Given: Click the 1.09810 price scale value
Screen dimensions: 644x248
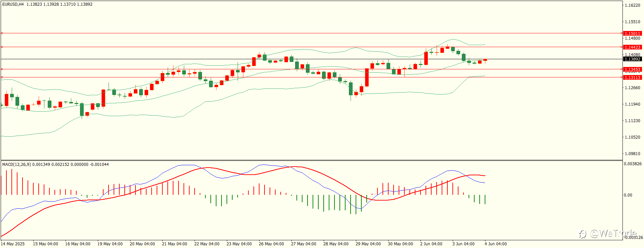Looking at the screenshot, I should click(x=632, y=154).
